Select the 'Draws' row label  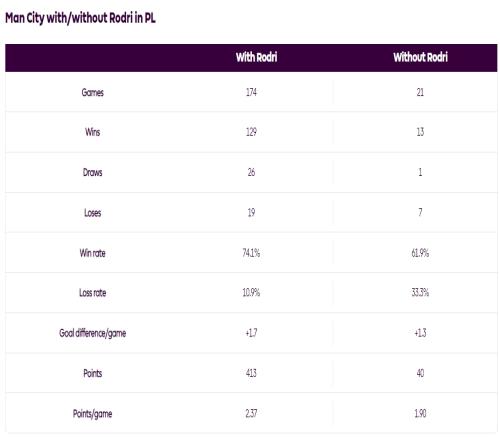click(x=93, y=172)
